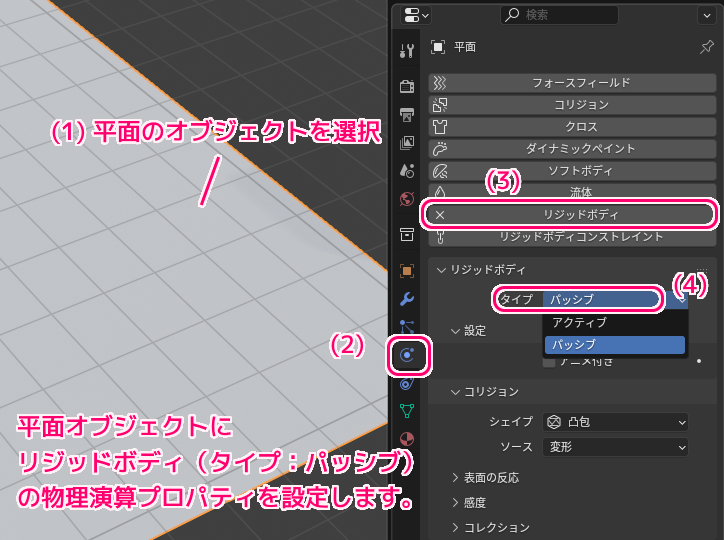724x540 pixels.
Task: Open the editor type dropdown
Action: click(x=416, y=15)
